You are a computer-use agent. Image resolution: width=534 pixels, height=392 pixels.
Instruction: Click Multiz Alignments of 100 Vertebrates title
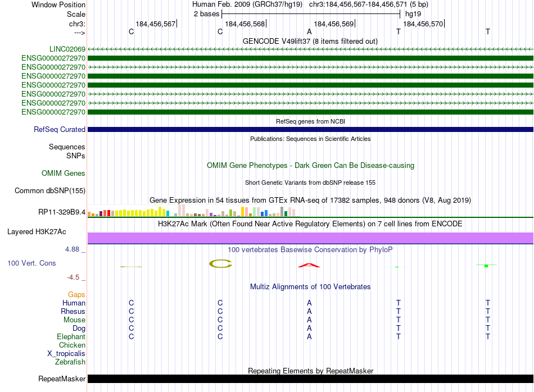(x=310, y=287)
